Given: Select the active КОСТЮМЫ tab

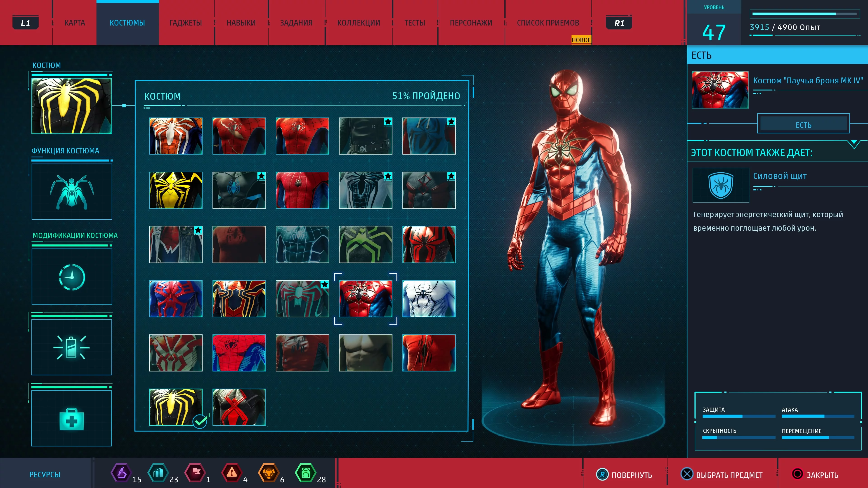Looking at the screenshot, I should [127, 23].
